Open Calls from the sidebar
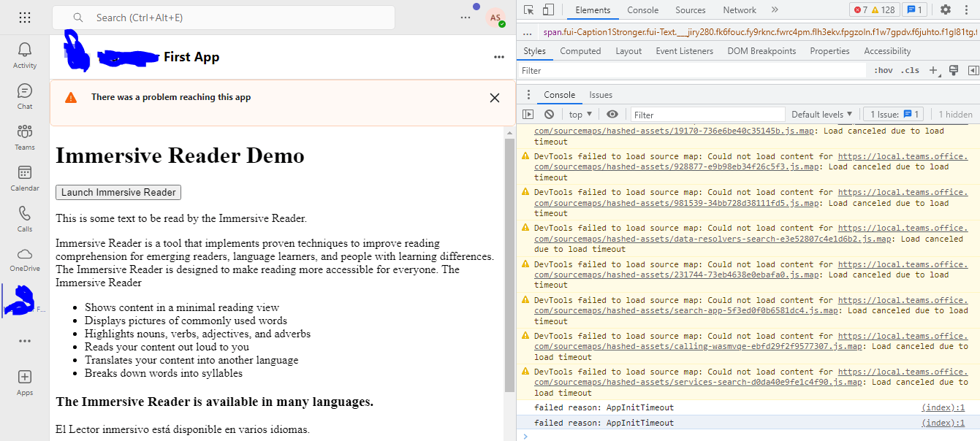Image resolution: width=980 pixels, height=441 pixels. point(25,219)
